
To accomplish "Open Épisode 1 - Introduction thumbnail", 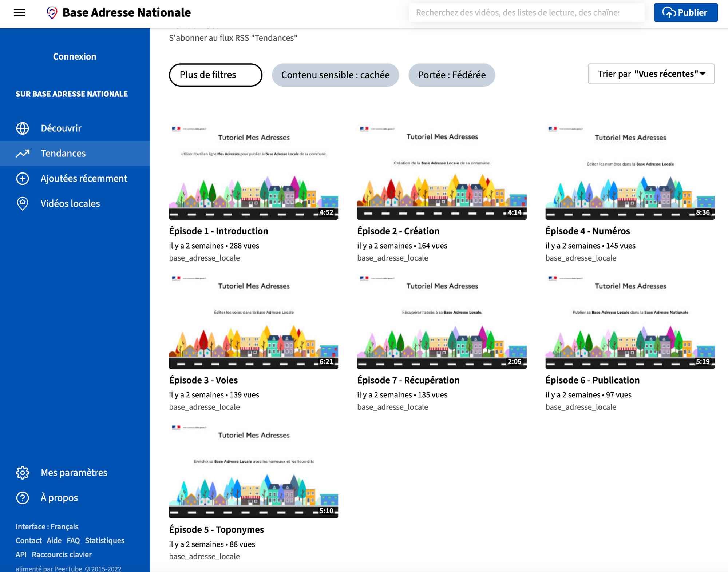I will click(253, 172).
